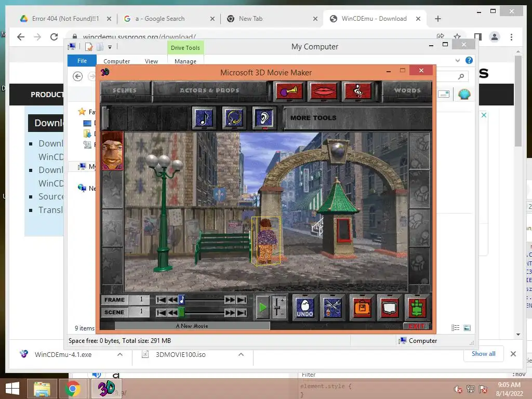Step forward one frame

point(230,300)
